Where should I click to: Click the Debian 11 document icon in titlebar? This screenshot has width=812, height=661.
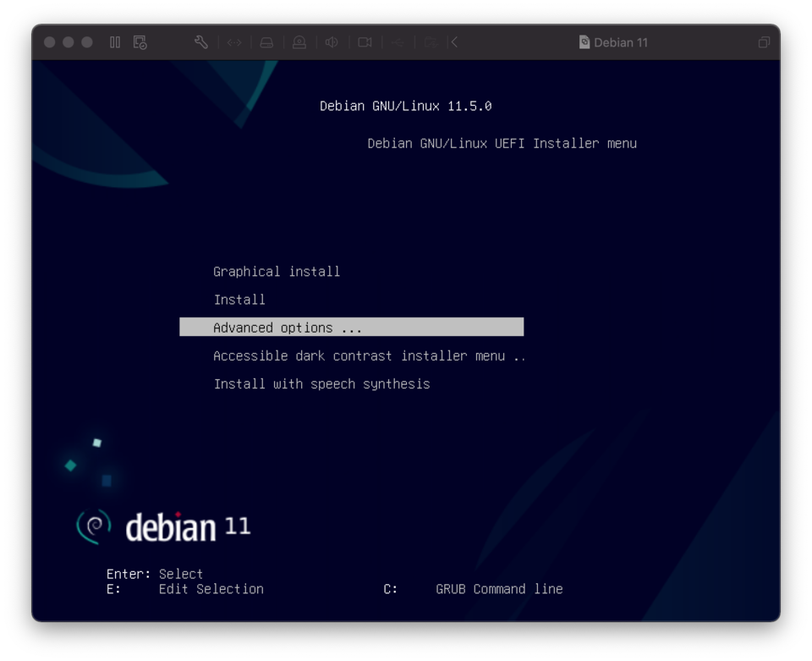[583, 41]
